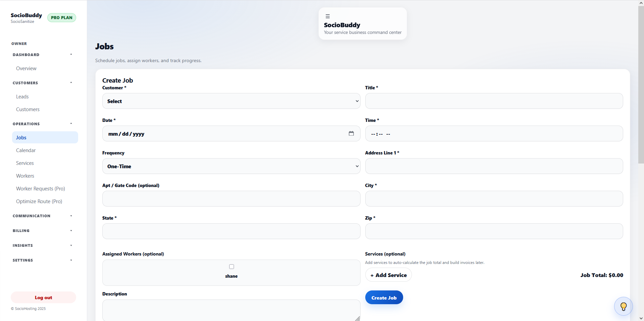Click the Create Job button

(x=384, y=297)
